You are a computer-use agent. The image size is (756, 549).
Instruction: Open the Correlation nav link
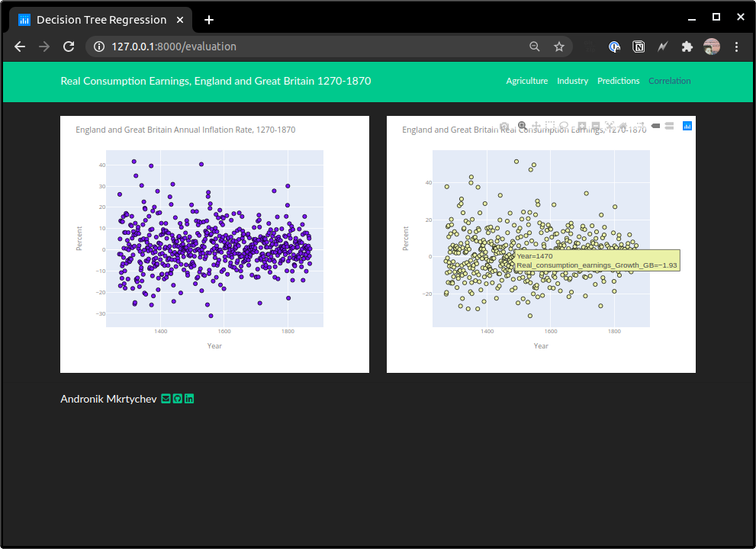tap(669, 81)
